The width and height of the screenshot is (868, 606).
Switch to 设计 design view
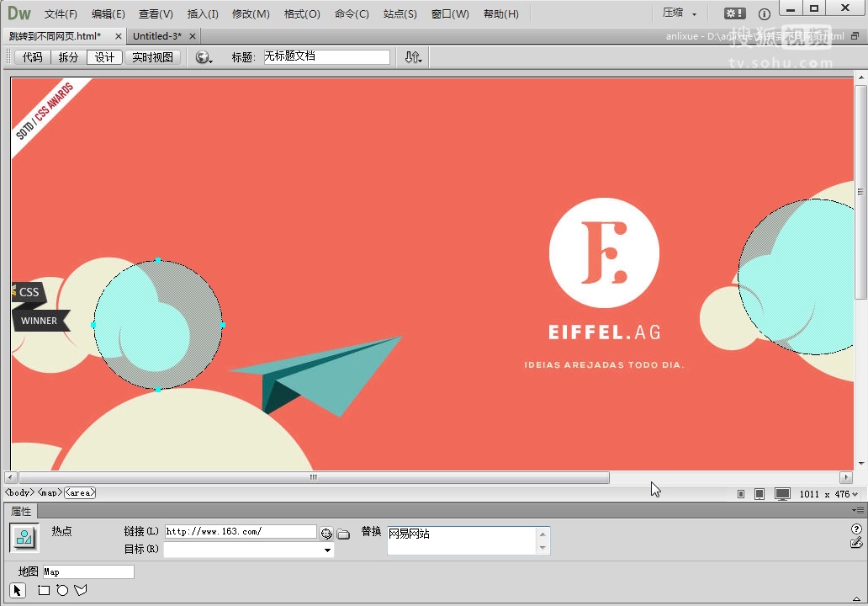coord(104,57)
